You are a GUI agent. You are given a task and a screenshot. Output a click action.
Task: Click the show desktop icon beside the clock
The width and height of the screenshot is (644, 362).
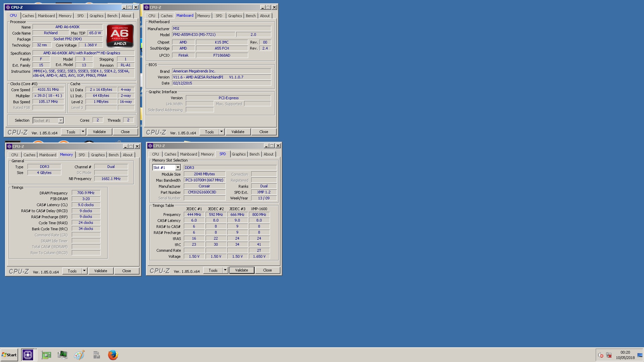(x=640, y=355)
